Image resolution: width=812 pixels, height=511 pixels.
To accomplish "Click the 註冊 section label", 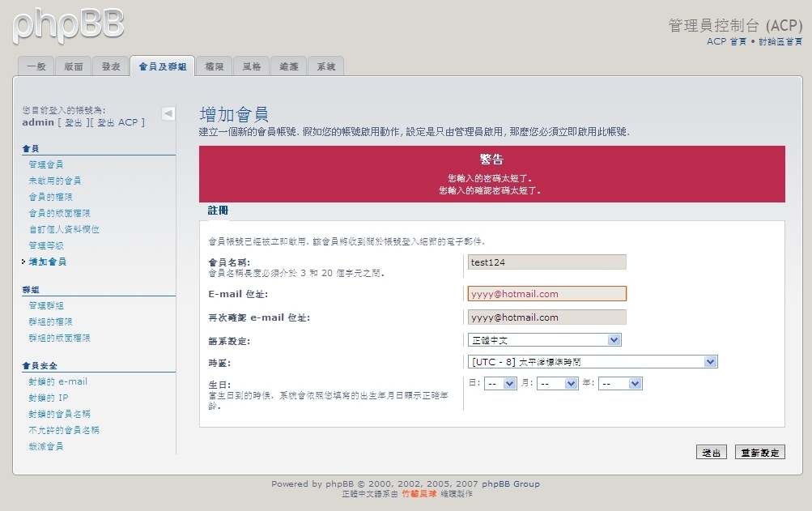I will pyautogui.click(x=218, y=211).
